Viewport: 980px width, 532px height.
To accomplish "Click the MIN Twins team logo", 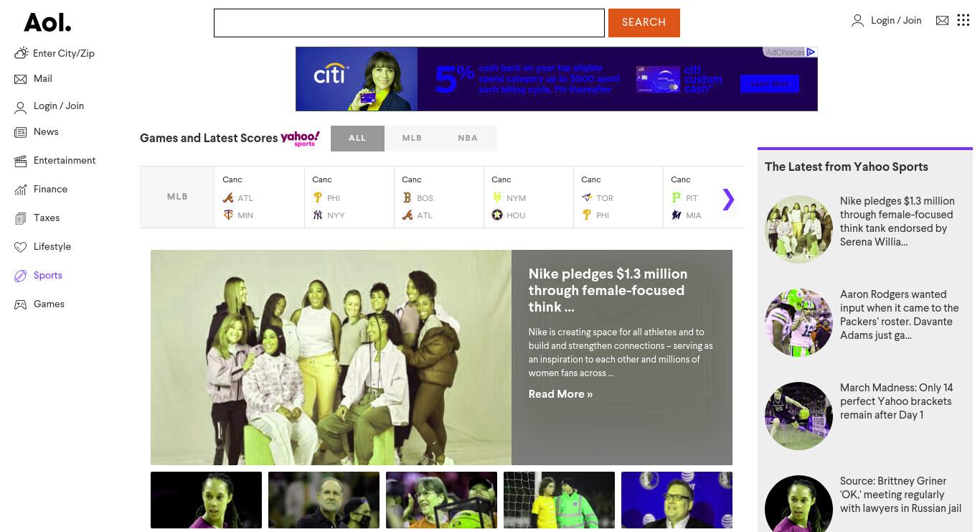I will (x=228, y=215).
